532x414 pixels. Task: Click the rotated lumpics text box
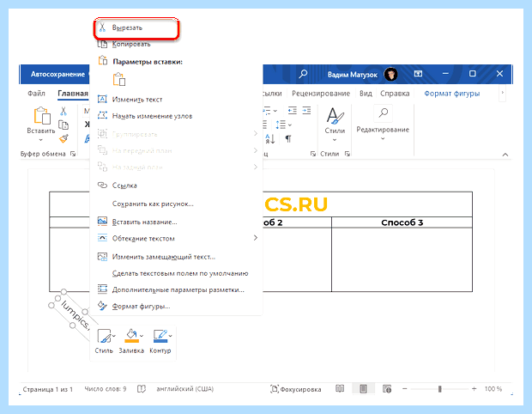75,315
